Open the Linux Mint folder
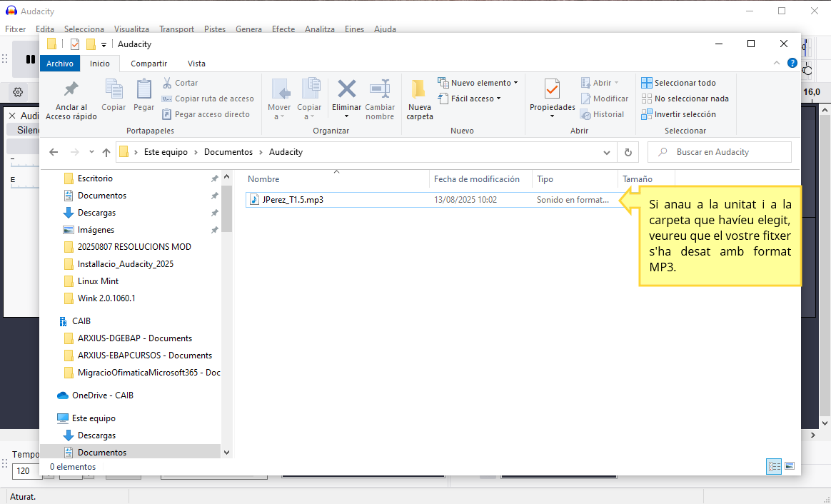 [98, 281]
